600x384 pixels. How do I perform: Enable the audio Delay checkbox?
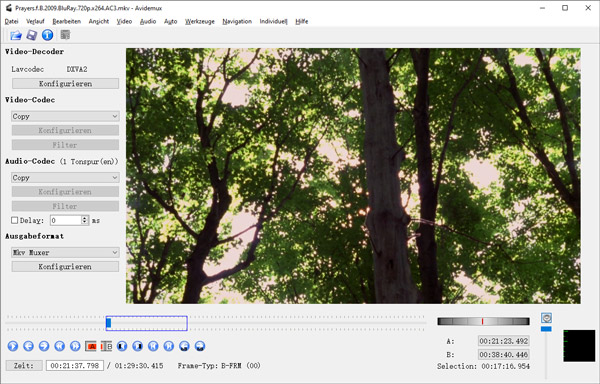[x=15, y=220]
